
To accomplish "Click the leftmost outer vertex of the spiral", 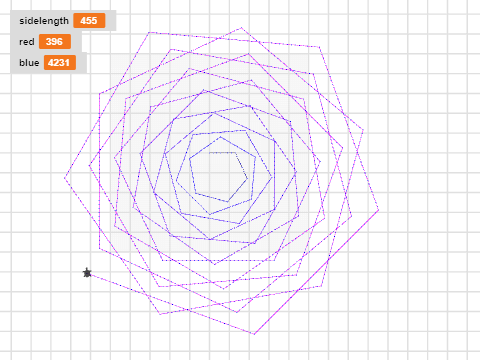I will (x=65, y=178).
